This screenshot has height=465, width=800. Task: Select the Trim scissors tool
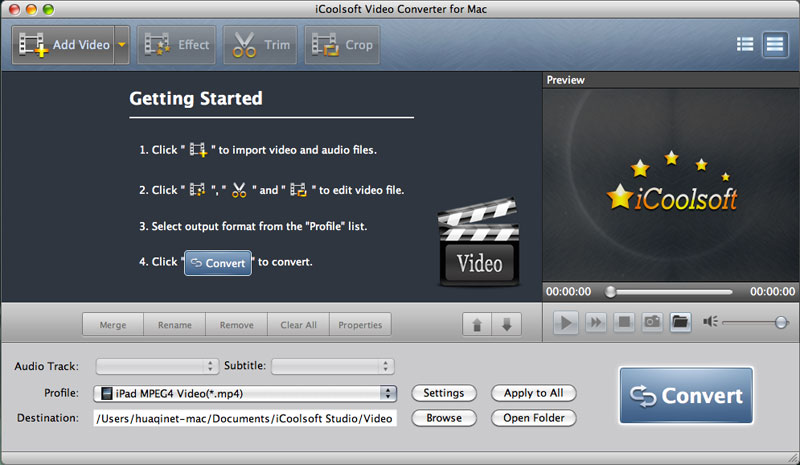262,45
